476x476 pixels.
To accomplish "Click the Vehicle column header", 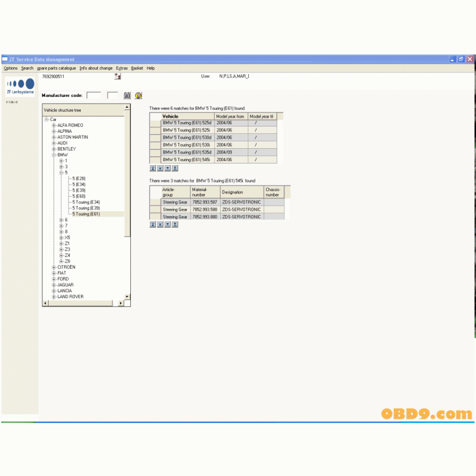I will (187, 116).
